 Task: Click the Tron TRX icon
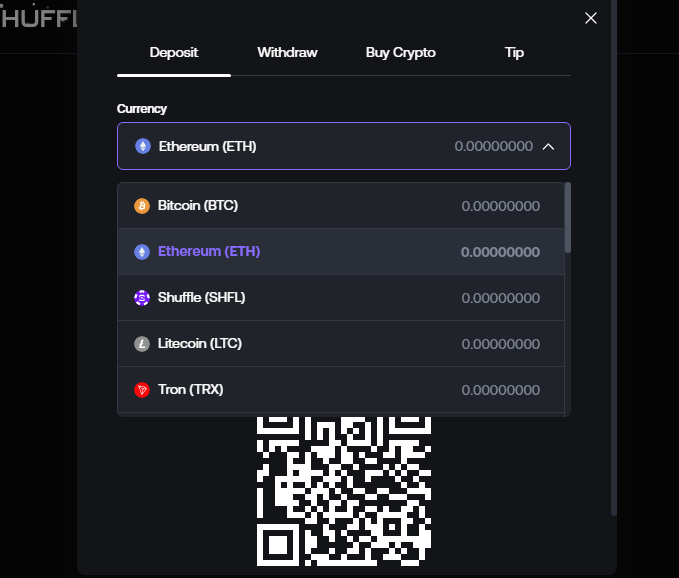pos(142,390)
